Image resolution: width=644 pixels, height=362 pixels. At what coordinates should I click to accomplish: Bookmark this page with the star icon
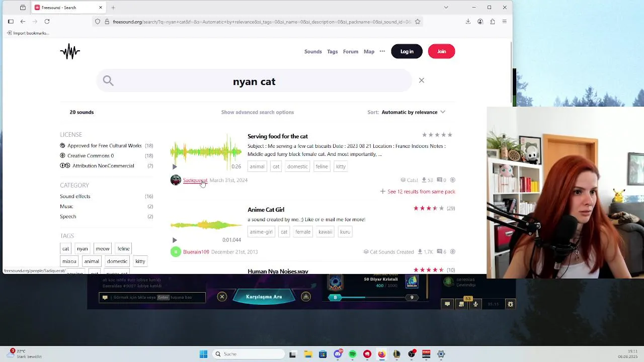pos(418,22)
